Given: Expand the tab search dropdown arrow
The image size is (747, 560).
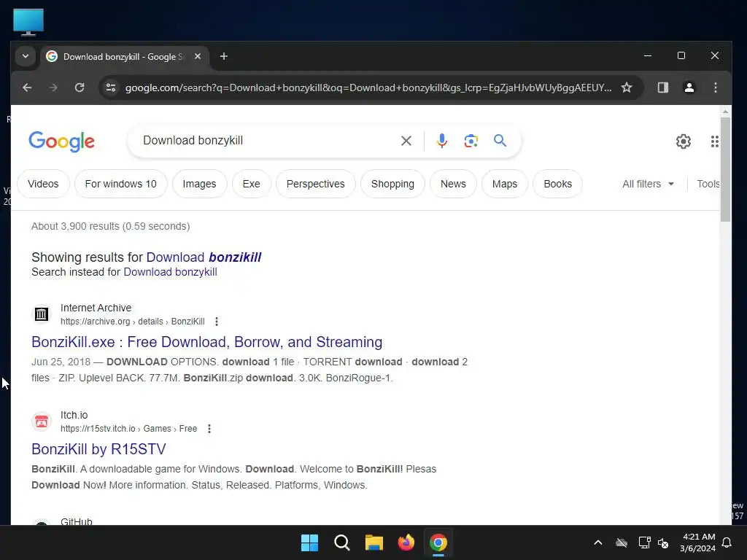Looking at the screenshot, I should click(x=26, y=57).
